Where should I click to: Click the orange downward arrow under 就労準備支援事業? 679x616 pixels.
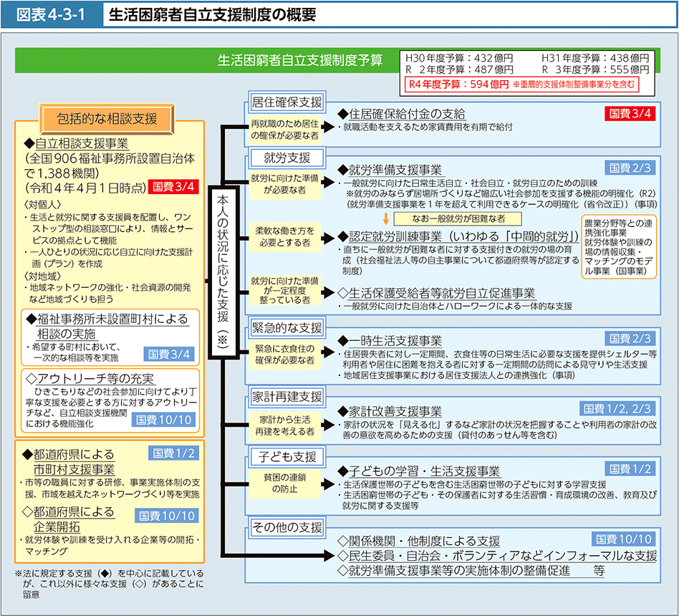[x=385, y=218]
